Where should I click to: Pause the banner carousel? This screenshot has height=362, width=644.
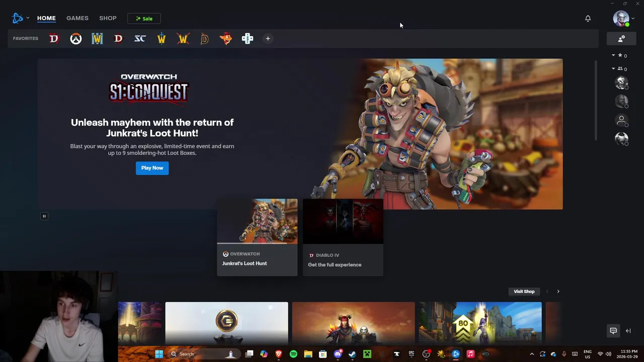click(x=44, y=216)
